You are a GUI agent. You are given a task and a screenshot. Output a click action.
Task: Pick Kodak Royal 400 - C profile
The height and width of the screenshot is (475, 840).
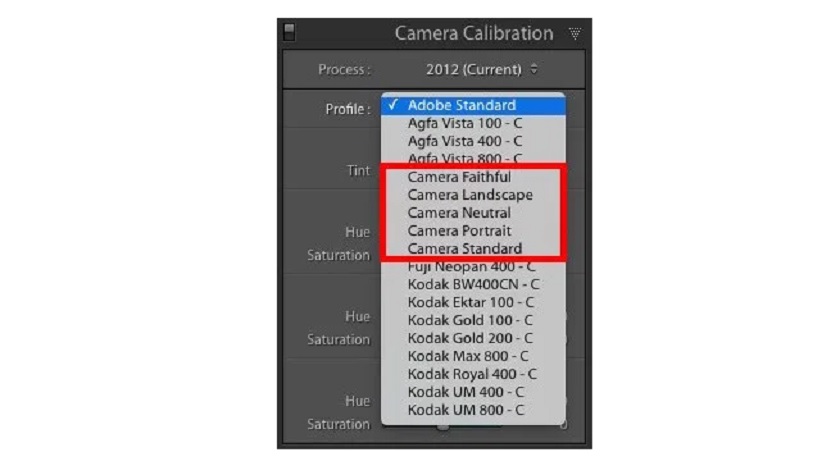click(471, 374)
